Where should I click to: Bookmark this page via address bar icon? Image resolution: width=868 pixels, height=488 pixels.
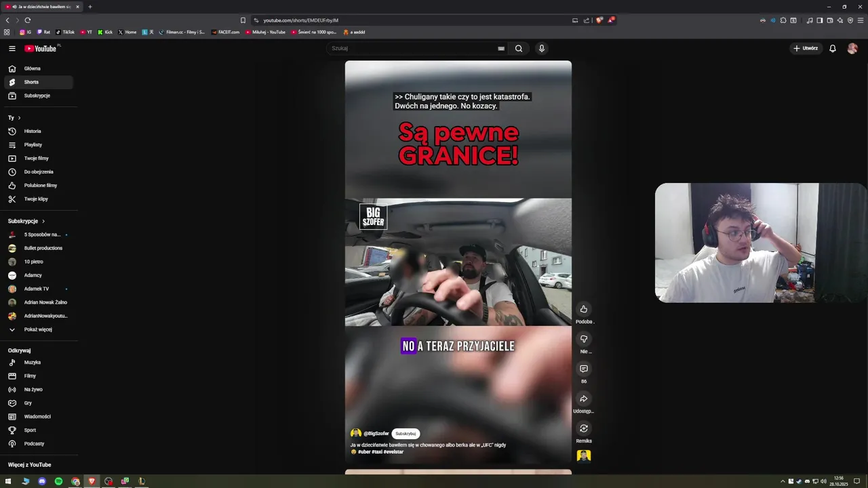pyautogui.click(x=243, y=20)
